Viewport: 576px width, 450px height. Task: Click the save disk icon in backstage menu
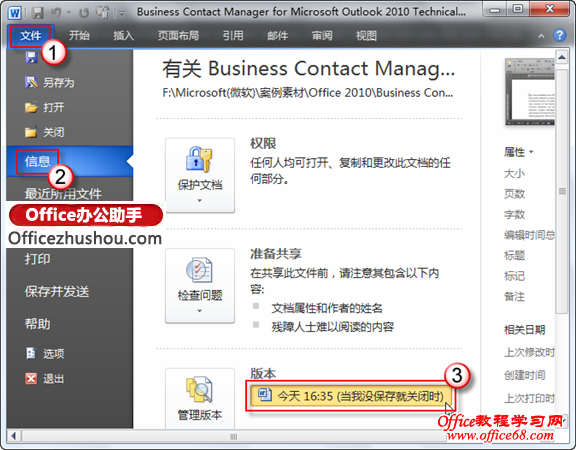point(31,58)
